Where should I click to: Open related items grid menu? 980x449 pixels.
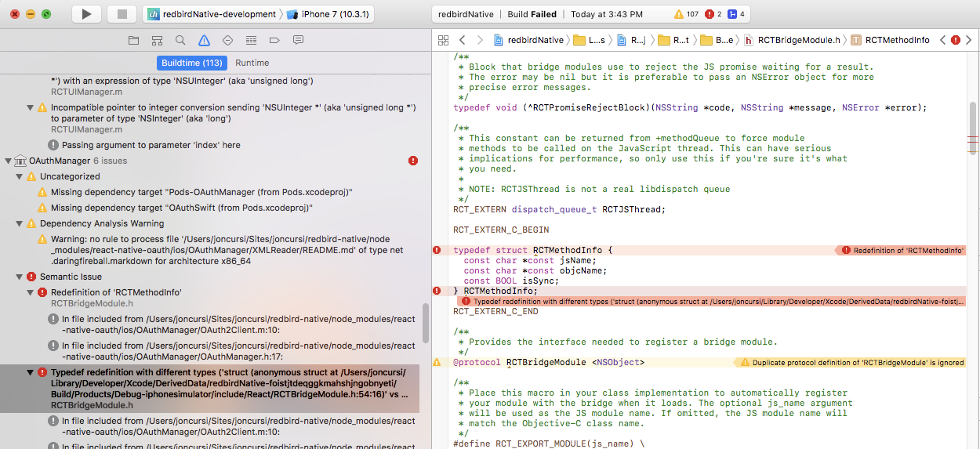(443, 40)
